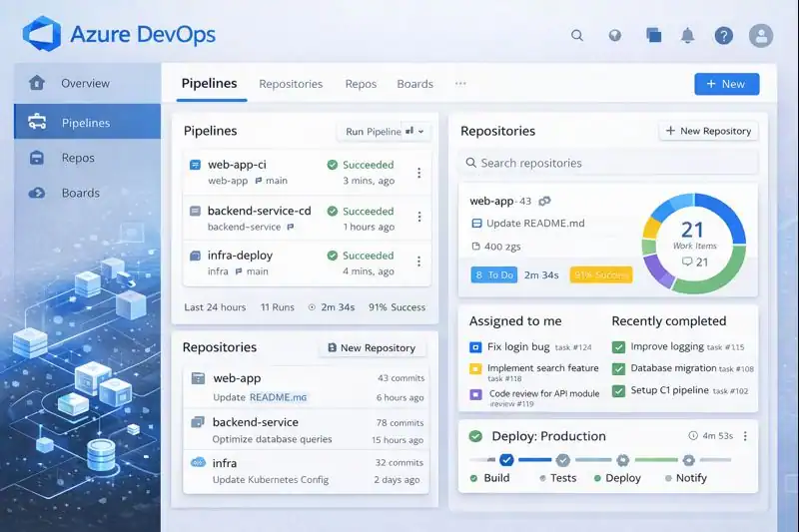Open more options for backend-service-cd pipeline

[x=418, y=217]
